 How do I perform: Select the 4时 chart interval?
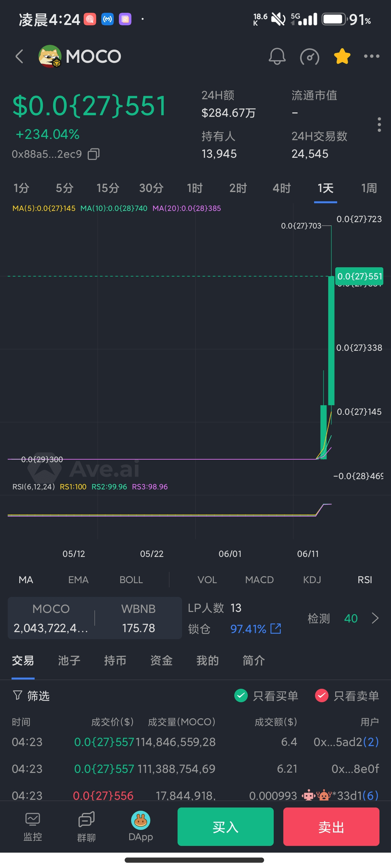pyautogui.click(x=282, y=188)
